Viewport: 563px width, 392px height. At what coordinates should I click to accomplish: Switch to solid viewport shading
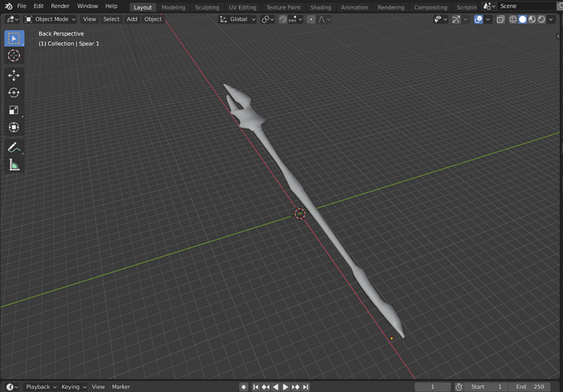point(522,20)
